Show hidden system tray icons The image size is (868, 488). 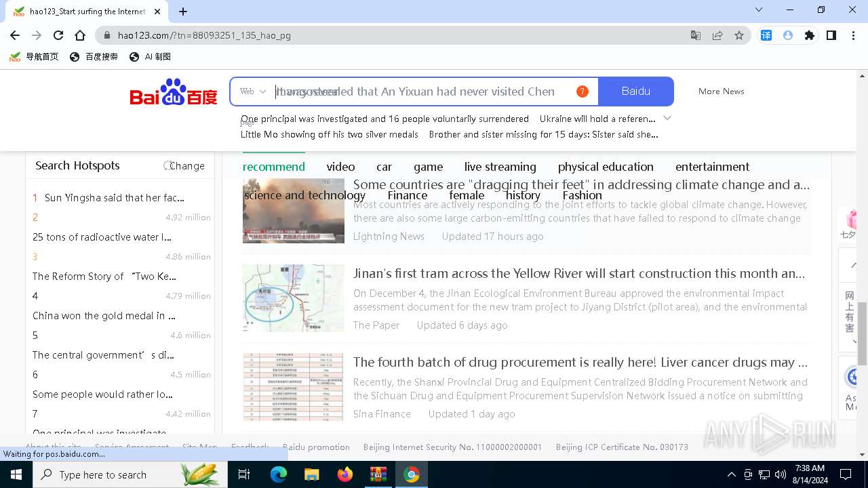point(731,474)
